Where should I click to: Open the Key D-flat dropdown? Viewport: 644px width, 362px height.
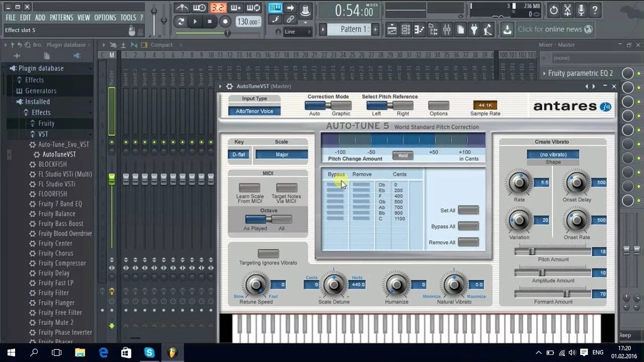[x=238, y=154]
